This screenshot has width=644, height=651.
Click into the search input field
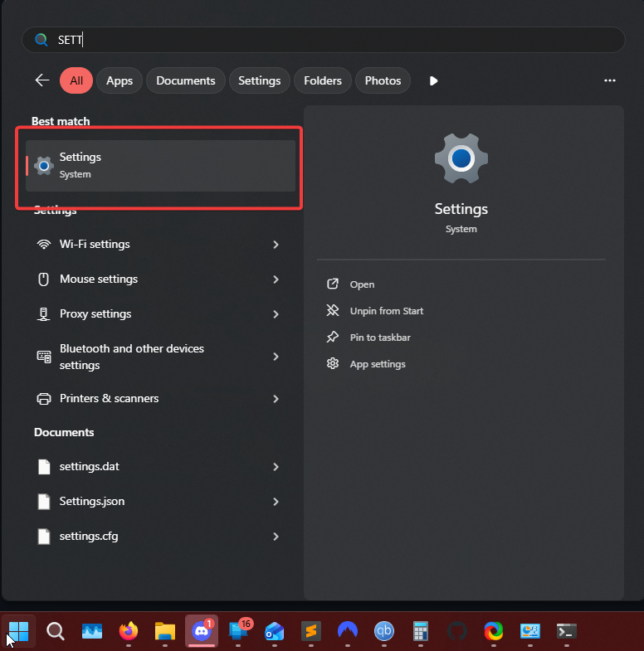324,40
